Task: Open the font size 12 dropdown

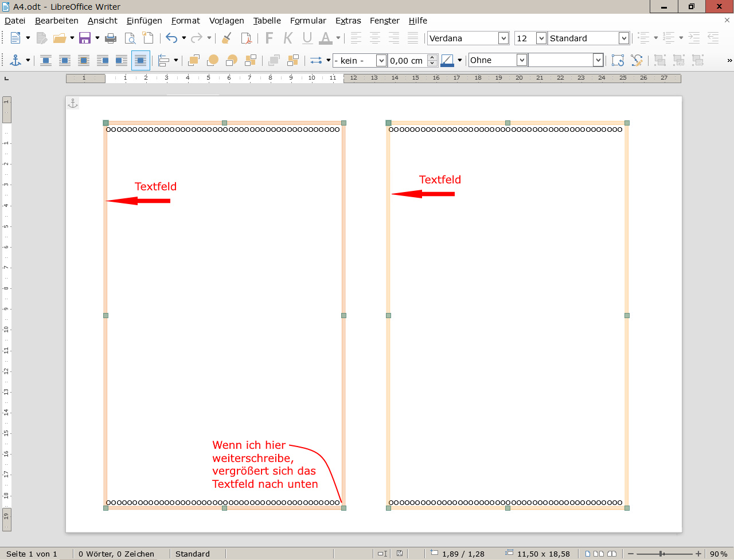Action: click(x=541, y=38)
